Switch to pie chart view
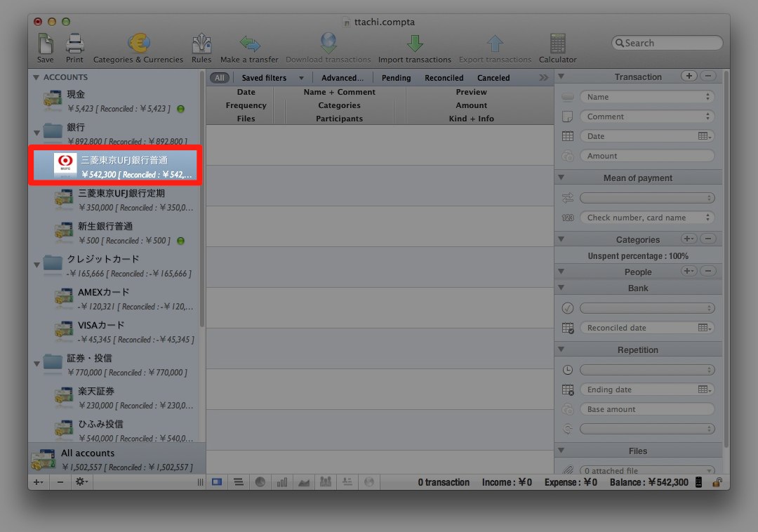Image resolution: width=758 pixels, height=532 pixels. (260, 482)
